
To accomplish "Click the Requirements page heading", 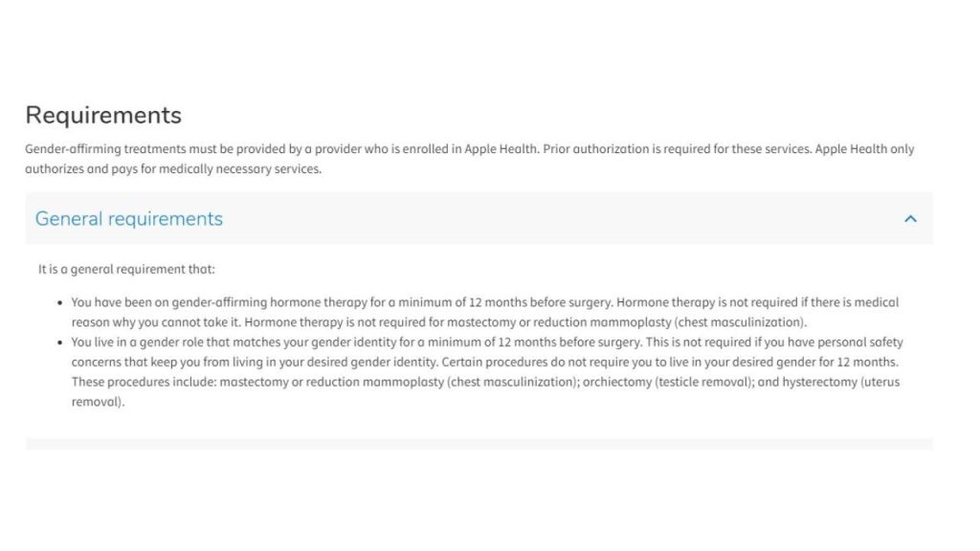I will (102, 115).
